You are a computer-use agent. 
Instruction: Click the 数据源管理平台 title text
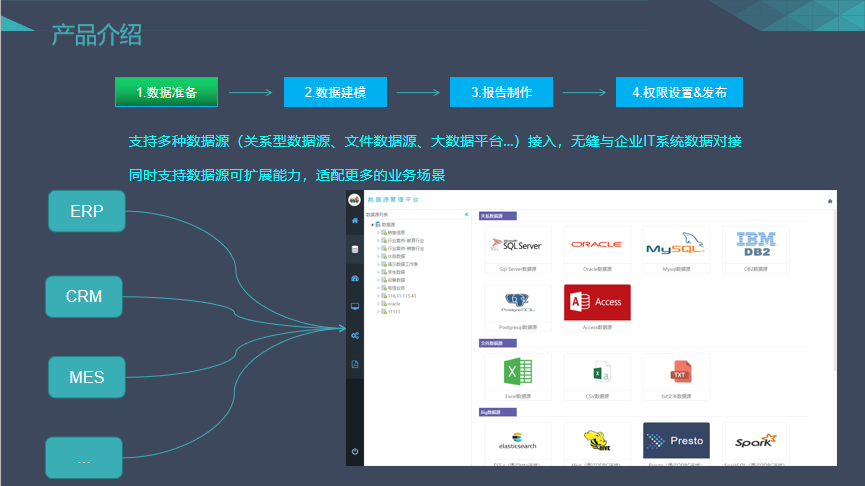click(393, 200)
